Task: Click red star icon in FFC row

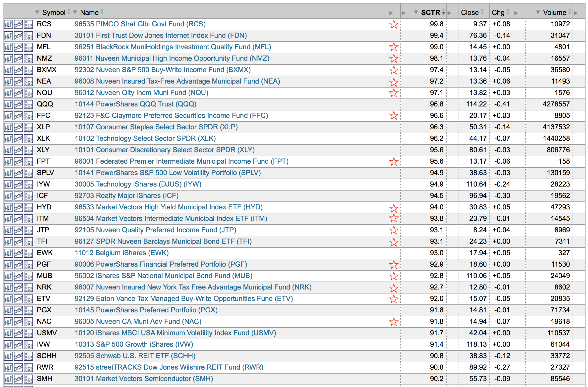Action: tap(394, 115)
